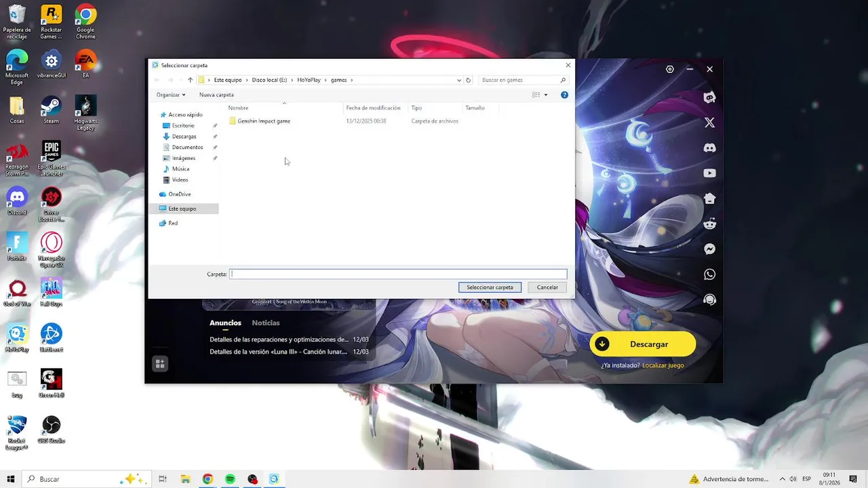Select the EA desktop shortcut

click(x=85, y=64)
